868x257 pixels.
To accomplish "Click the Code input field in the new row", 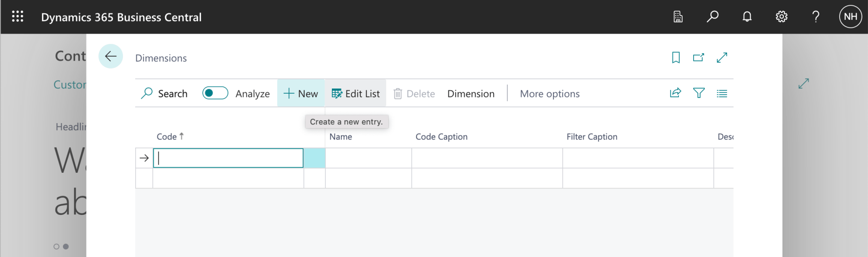I will point(228,158).
